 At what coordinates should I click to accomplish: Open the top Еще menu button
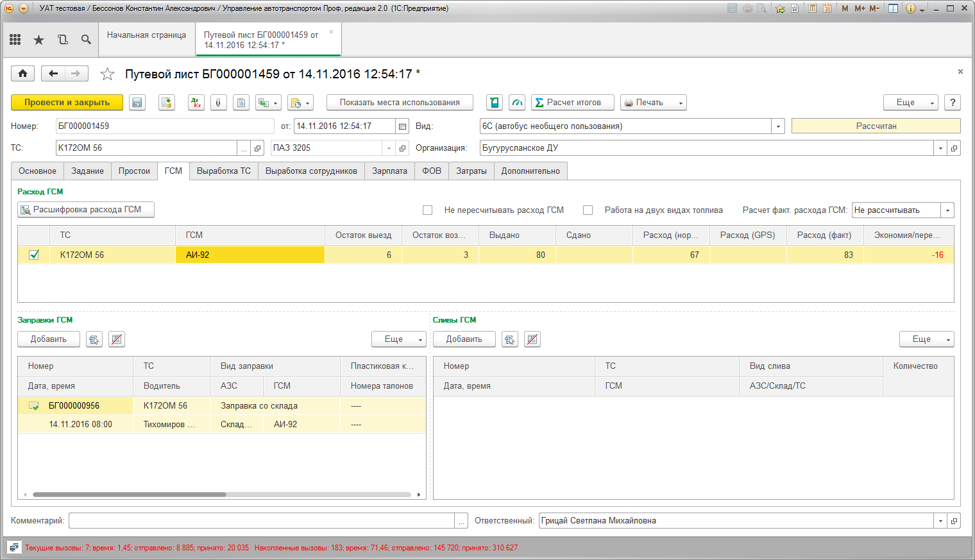911,103
